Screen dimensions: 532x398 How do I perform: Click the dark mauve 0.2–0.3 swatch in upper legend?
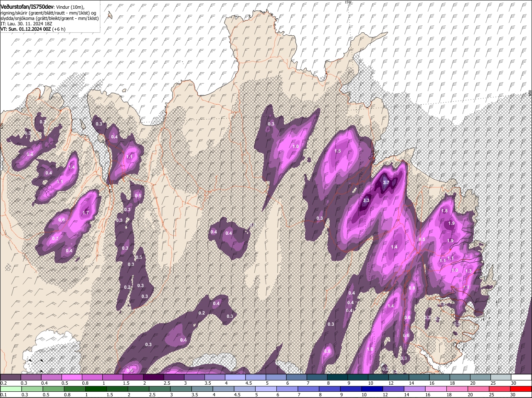click(x=11, y=377)
